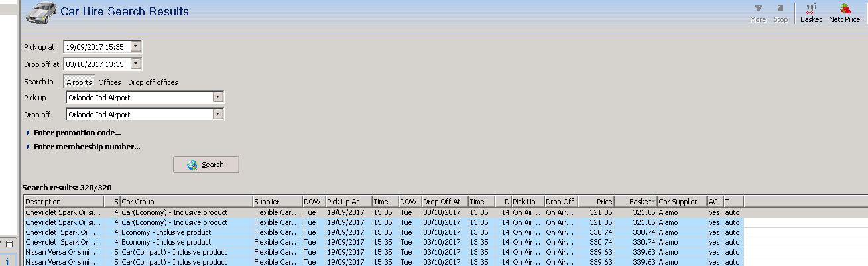
Task: Sort by the AC column header
Action: 715,202
